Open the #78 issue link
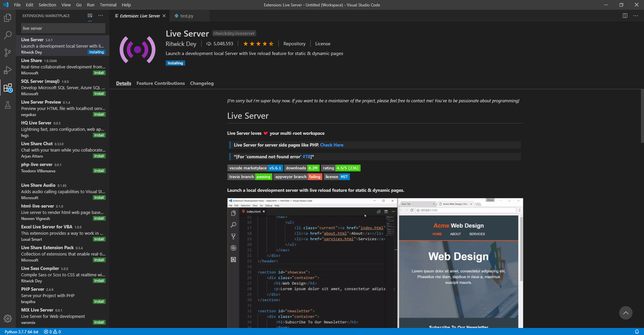The image size is (644, 335). [x=307, y=157]
